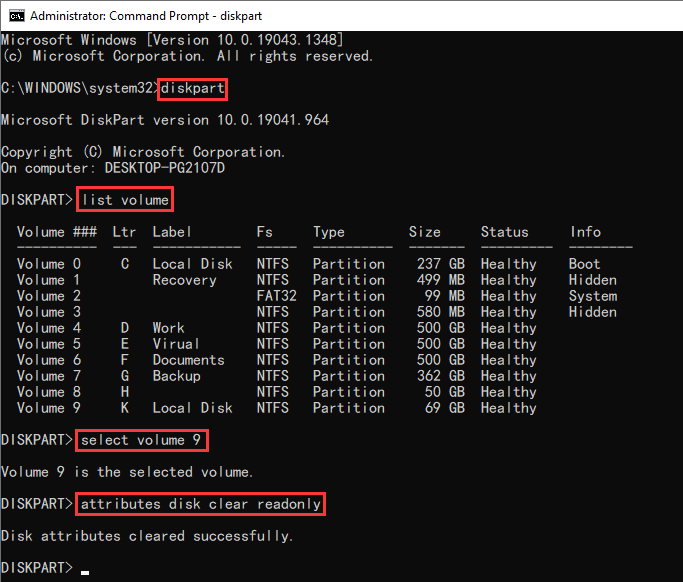Image resolution: width=683 pixels, height=582 pixels.
Task: Click the 'Documents' label for Volume 6
Action: [188, 360]
